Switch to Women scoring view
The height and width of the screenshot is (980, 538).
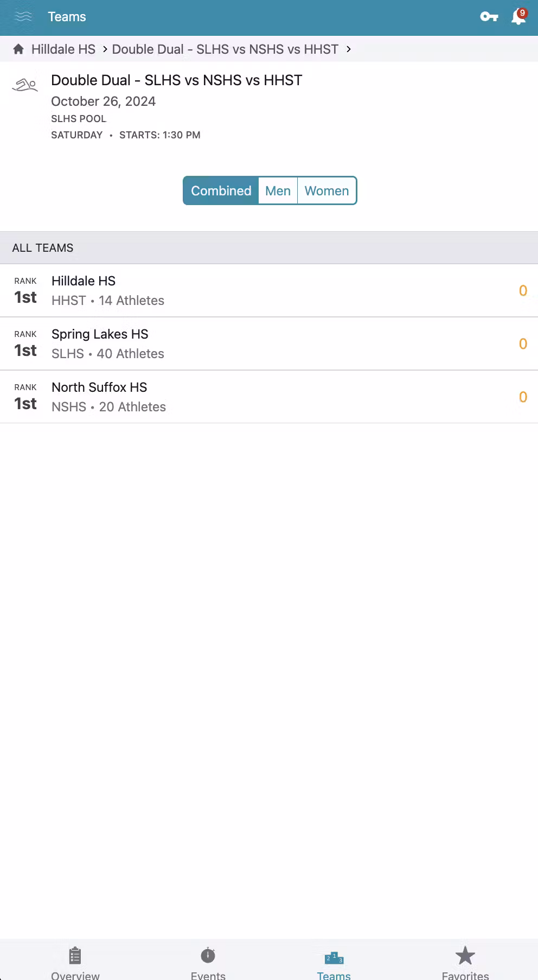(326, 191)
